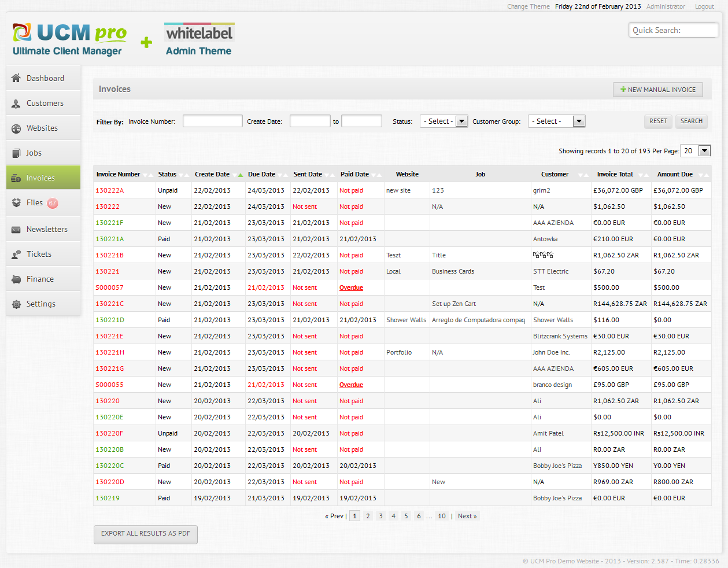The width and height of the screenshot is (728, 568).
Task: Click Next » in pagination
Action: tap(467, 516)
